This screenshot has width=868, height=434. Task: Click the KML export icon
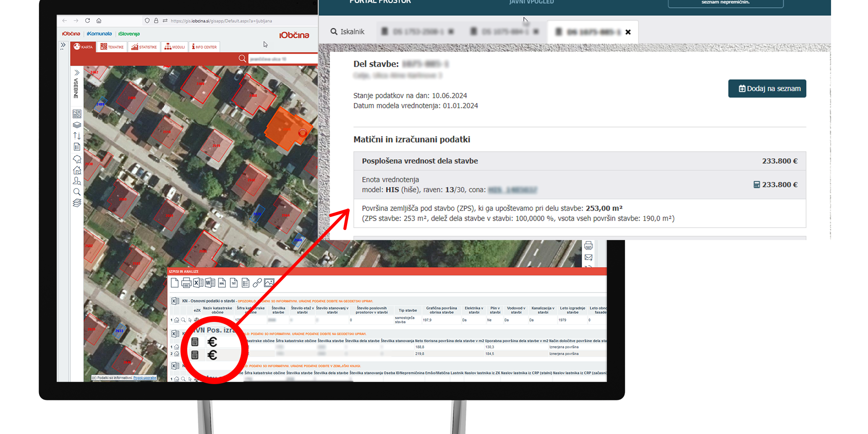222,283
